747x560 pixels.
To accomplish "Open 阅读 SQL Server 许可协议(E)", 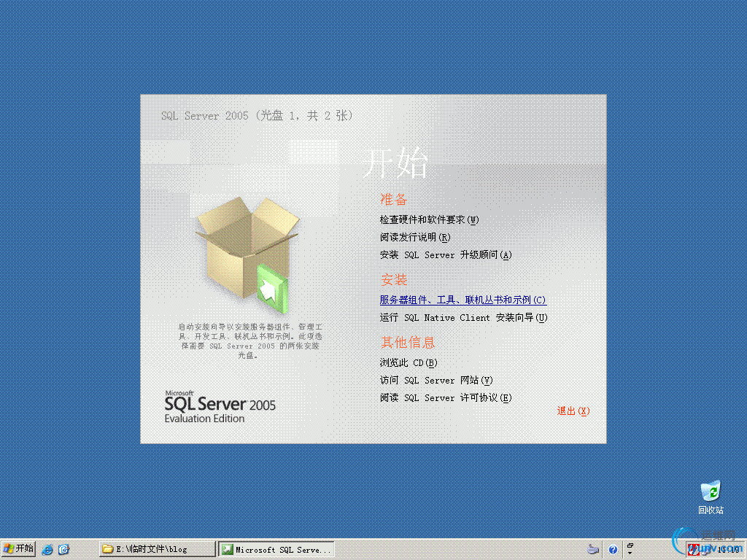I will (446, 398).
